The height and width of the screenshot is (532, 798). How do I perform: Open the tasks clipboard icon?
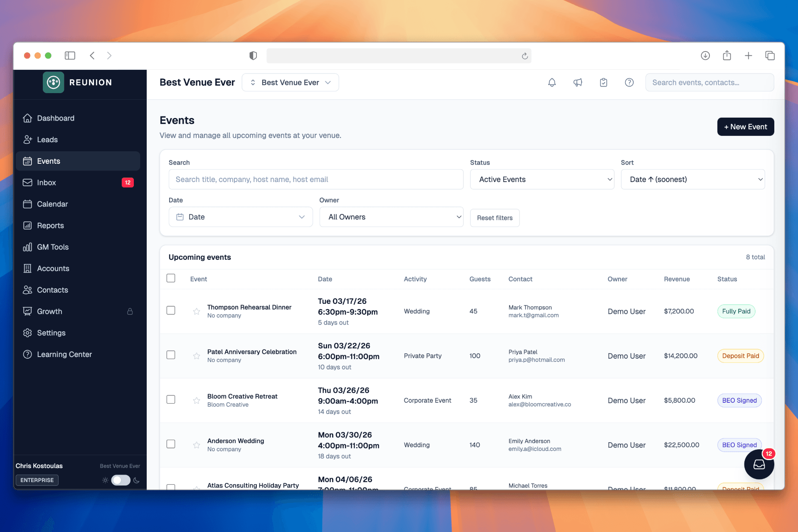tap(603, 82)
